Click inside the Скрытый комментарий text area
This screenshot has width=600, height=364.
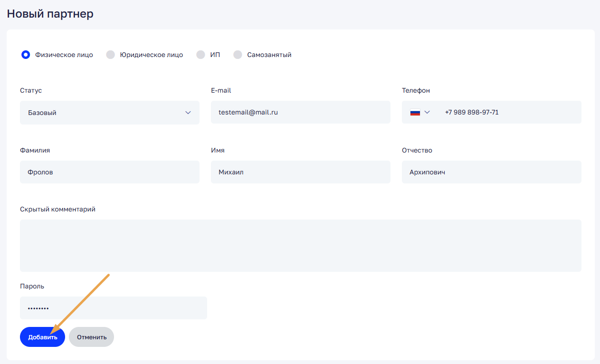pos(300,245)
